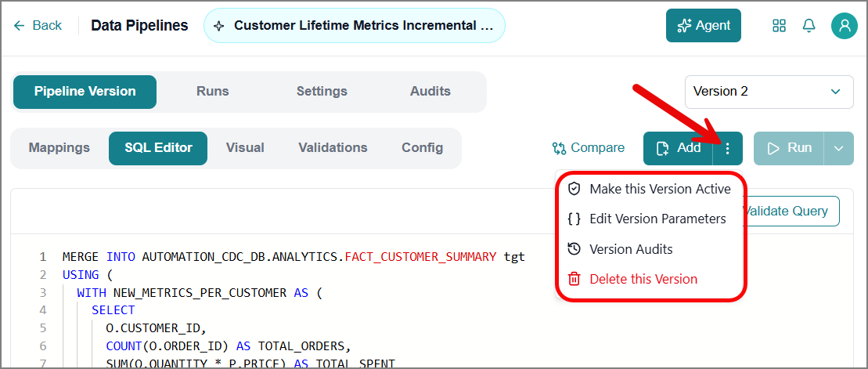Click the Data Pipelines heading

[x=139, y=26]
